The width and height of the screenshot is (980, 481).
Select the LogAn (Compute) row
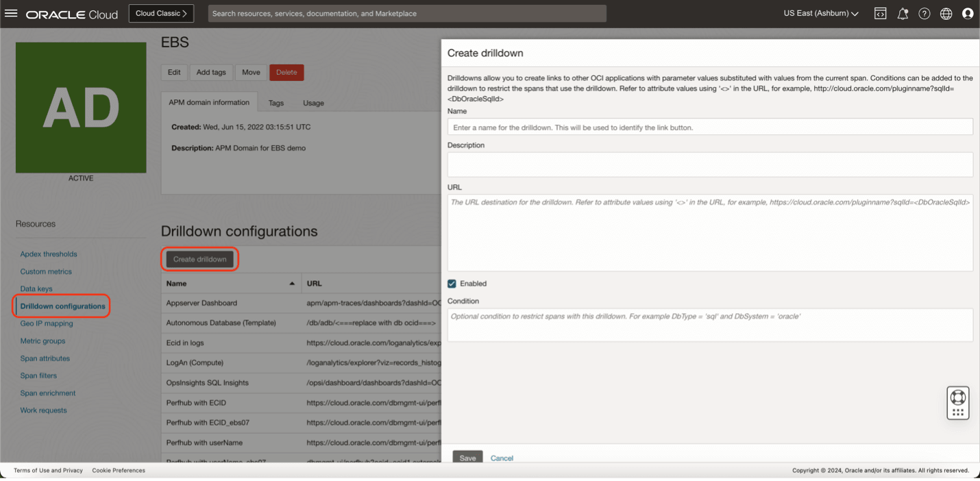point(301,362)
